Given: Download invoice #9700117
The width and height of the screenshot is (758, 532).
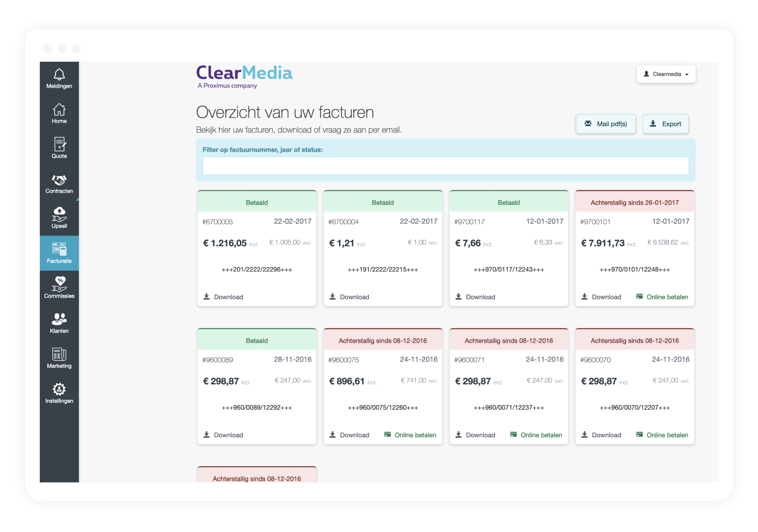Looking at the screenshot, I should (x=476, y=297).
